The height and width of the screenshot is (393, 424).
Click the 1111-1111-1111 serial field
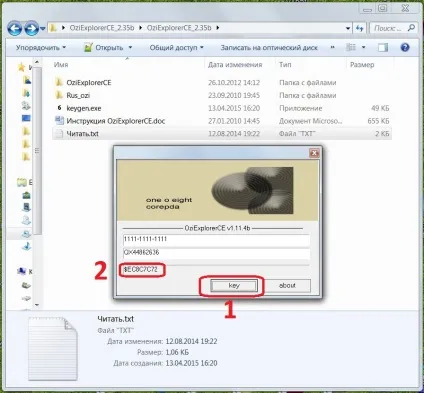tap(216, 240)
